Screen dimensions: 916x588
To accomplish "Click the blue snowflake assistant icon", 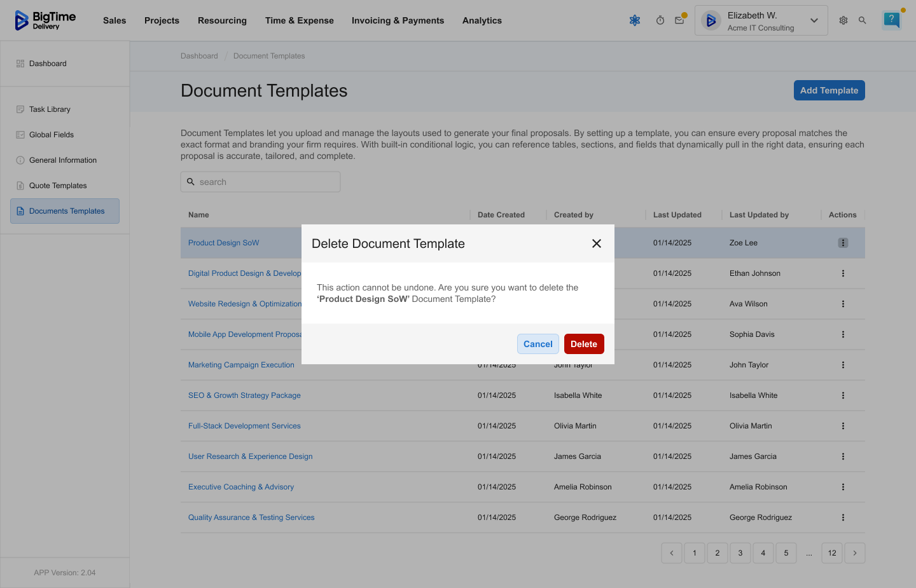I will point(635,20).
